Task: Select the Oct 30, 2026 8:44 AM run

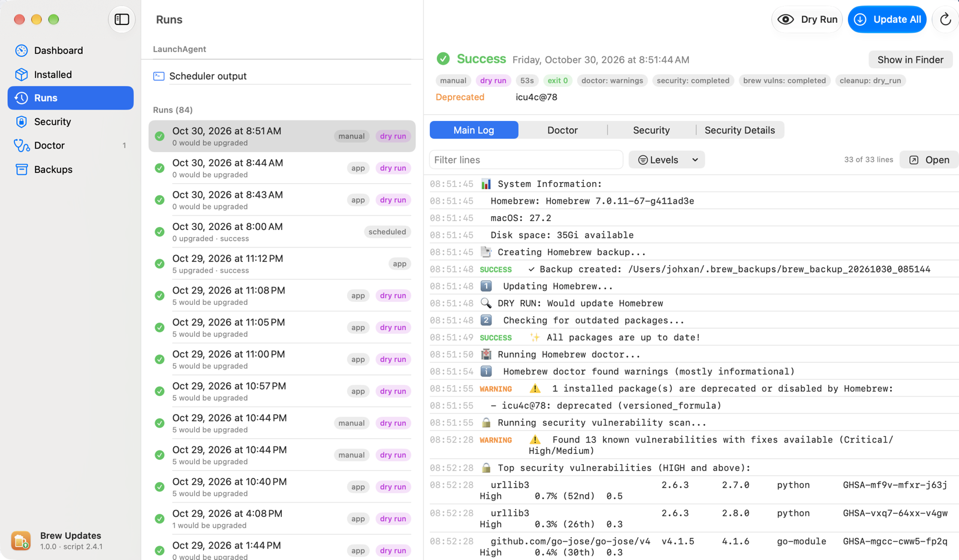Action: 282,168
